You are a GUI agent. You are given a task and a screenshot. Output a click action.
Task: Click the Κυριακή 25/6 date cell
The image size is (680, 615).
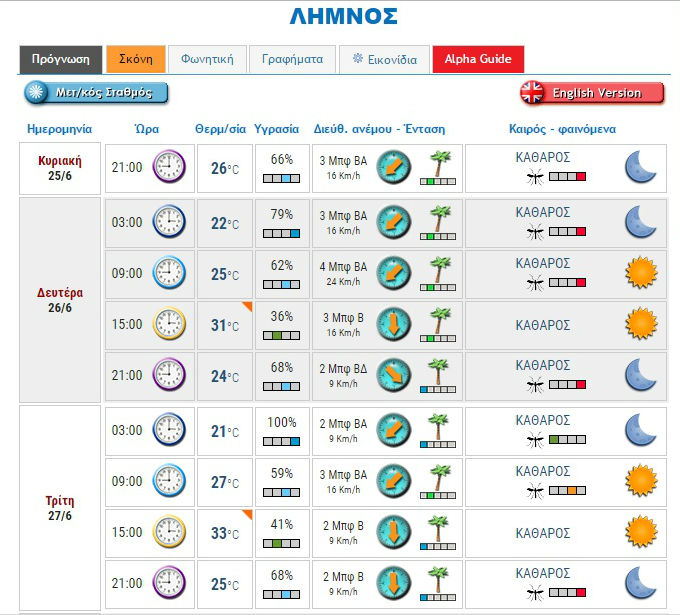click(x=60, y=168)
